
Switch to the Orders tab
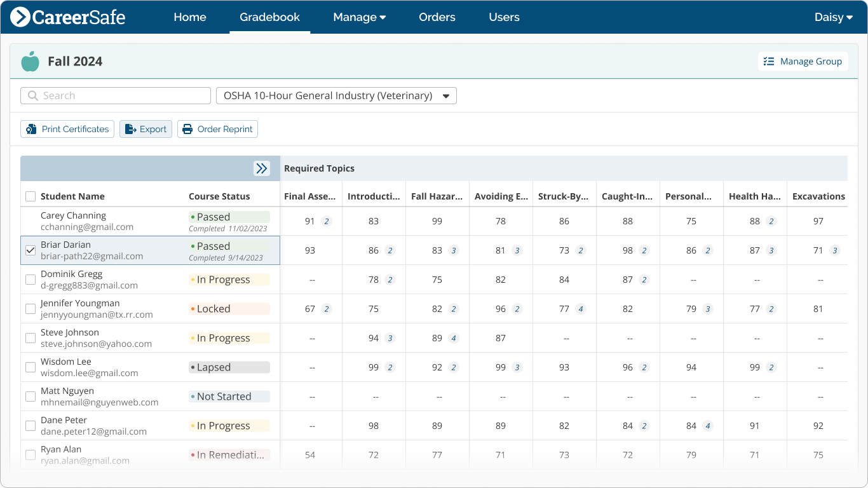[437, 17]
